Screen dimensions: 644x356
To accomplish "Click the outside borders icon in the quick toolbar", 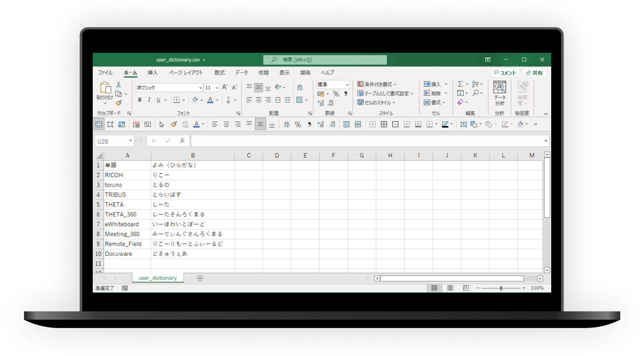I will (395, 124).
